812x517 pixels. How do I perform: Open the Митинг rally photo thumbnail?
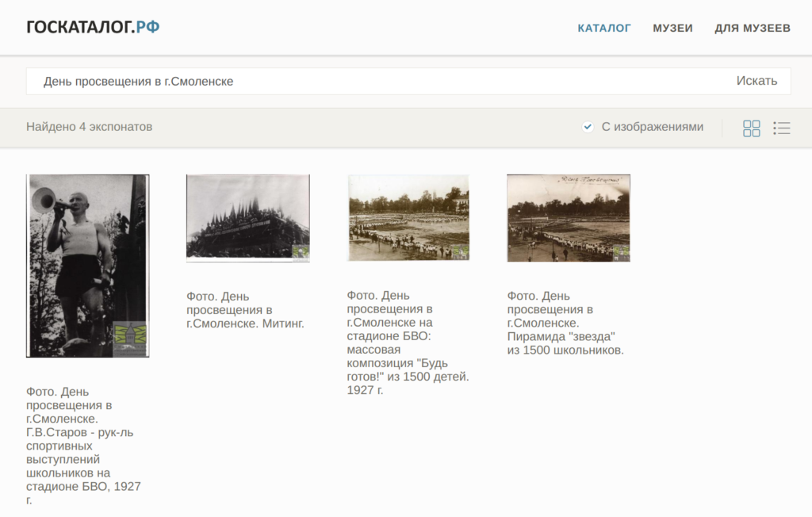247,217
